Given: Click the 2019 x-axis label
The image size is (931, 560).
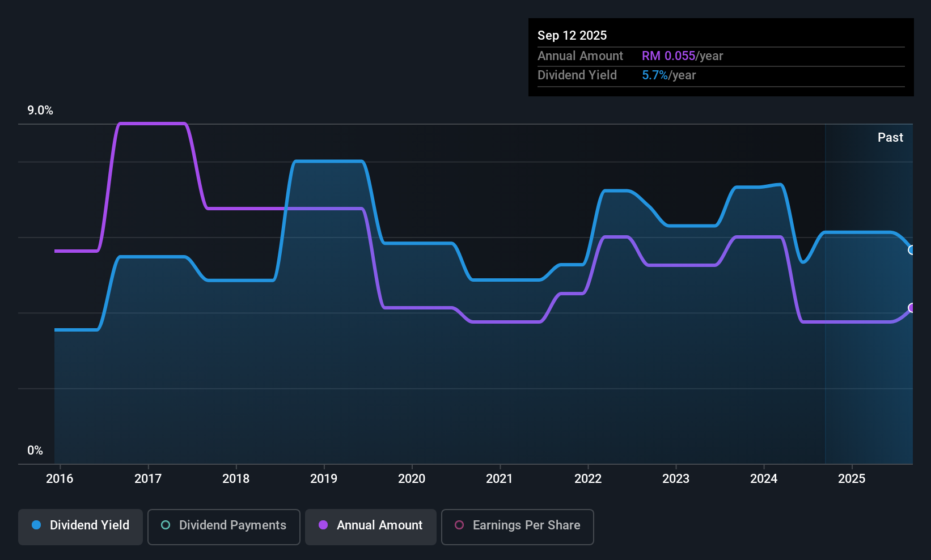Looking at the screenshot, I should point(324,479).
